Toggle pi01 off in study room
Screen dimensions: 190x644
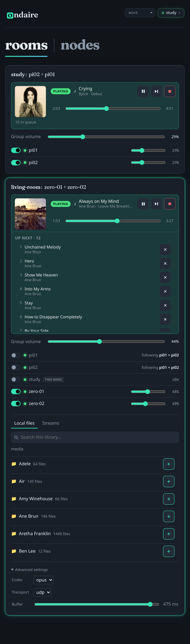[x=16, y=150]
